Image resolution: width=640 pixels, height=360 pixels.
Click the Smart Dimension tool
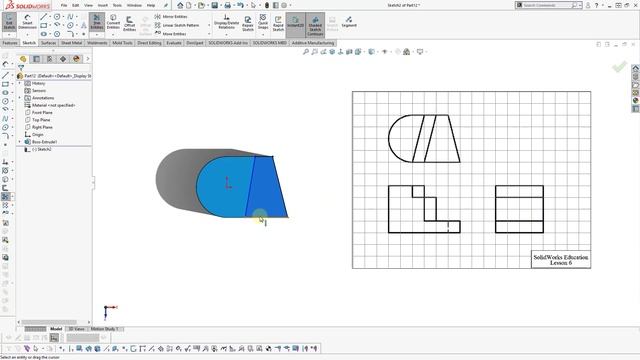[27, 22]
